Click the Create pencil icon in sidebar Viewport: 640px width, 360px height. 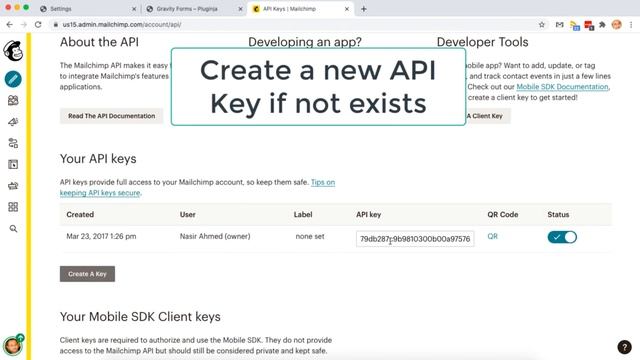click(13, 79)
